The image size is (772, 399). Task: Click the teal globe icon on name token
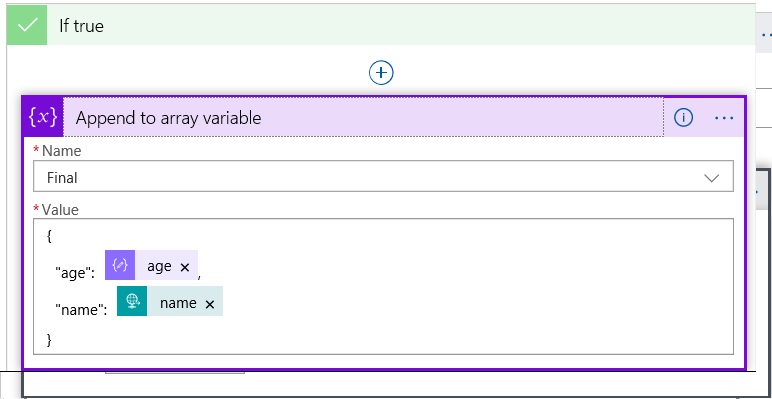[x=132, y=301]
